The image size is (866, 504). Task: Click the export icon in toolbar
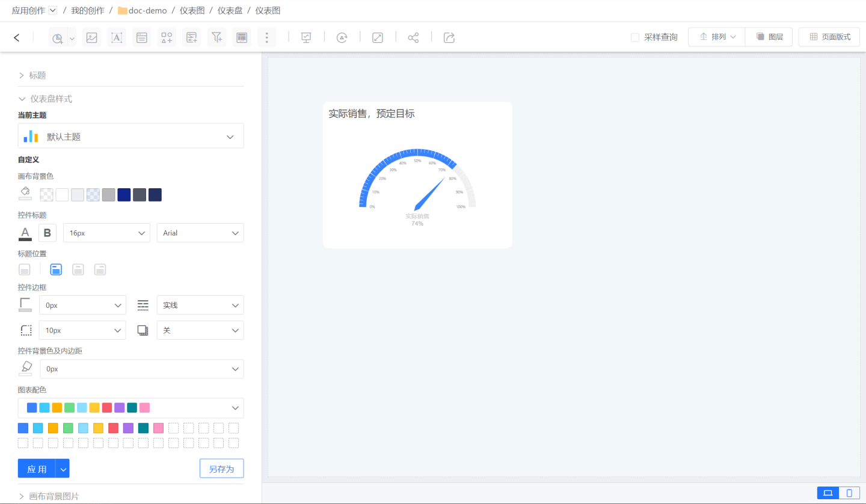[x=449, y=37]
